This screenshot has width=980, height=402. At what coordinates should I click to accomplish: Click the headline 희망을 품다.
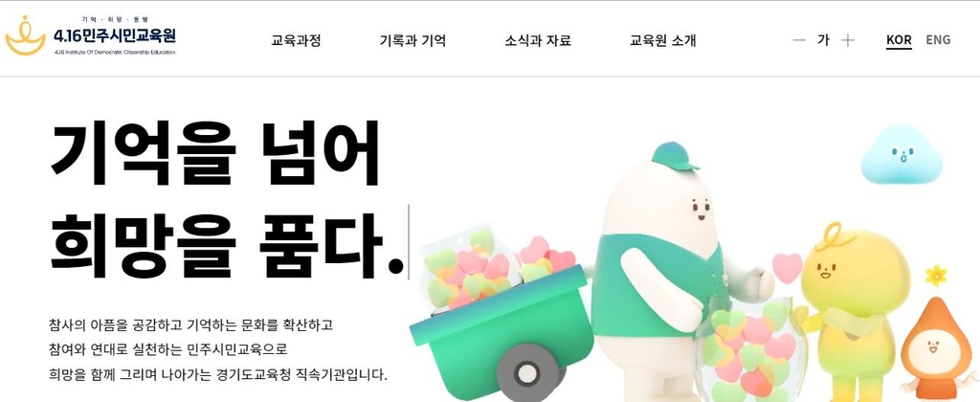226,246
